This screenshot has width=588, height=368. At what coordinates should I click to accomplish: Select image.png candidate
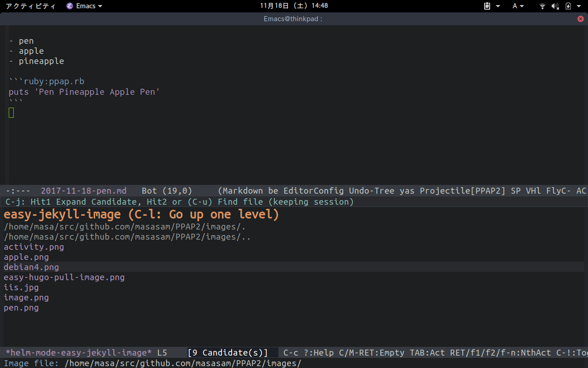click(x=26, y=298)
